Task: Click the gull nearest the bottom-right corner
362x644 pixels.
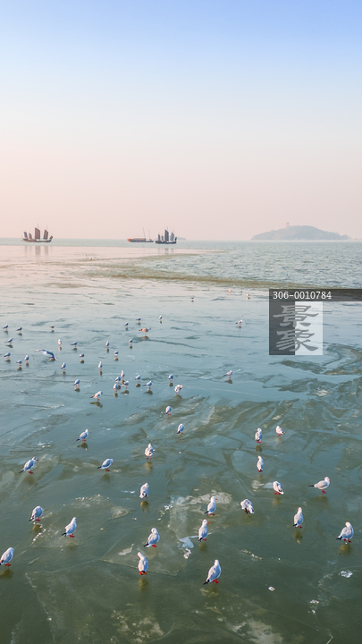Action: (x=346, y=533)
